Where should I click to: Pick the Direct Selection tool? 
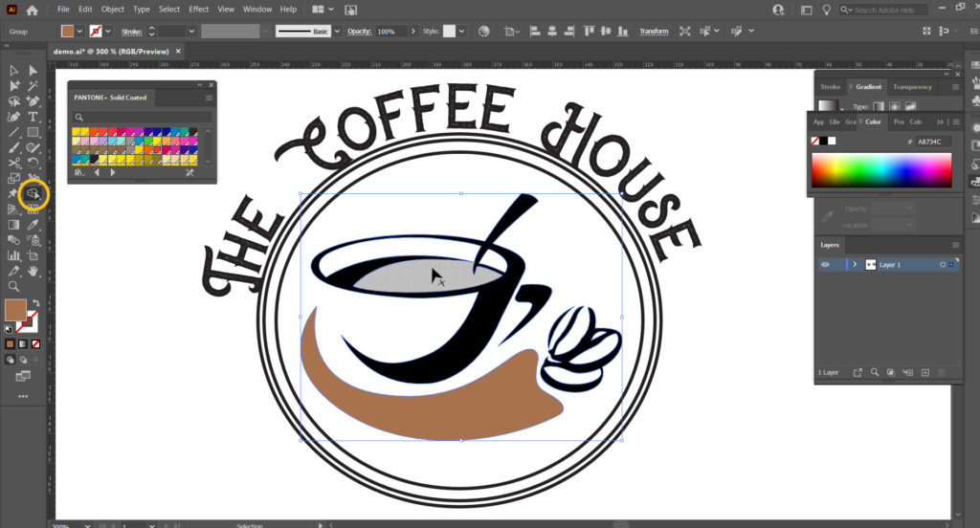pyautogui.click(x=33, y=70)
